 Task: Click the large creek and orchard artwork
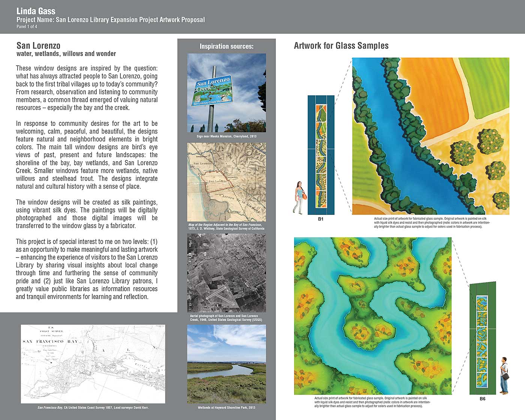(x=430, y=136)
